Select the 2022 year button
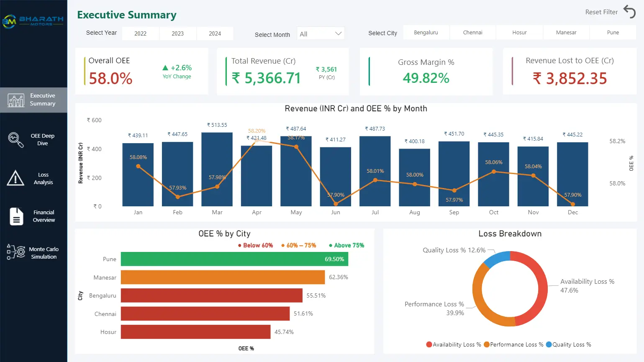Image resolution: width=644 pixels, height=362 pixels. tap(140, 33)
